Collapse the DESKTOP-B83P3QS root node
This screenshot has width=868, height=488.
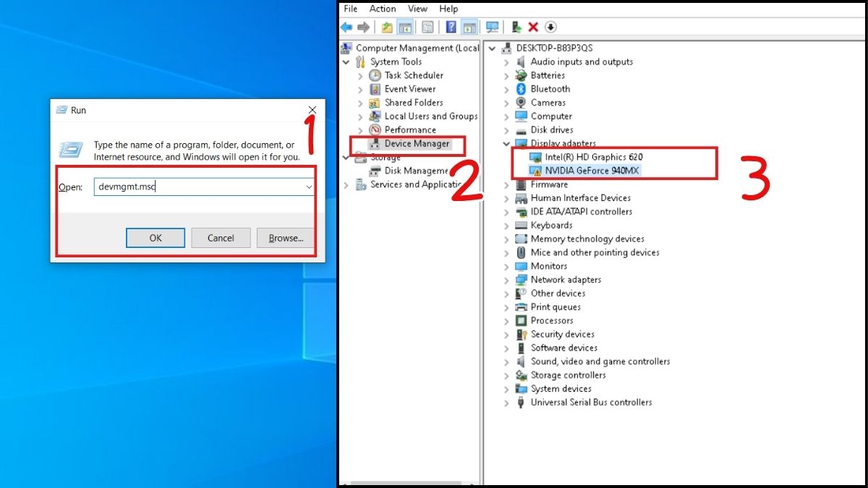(x=493, y=48)
